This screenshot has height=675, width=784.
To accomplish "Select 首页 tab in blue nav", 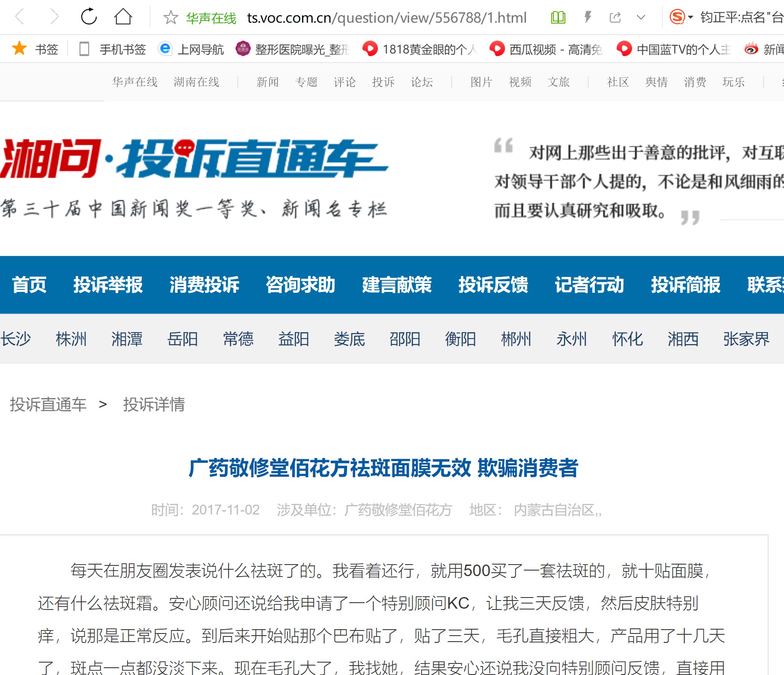I will pyautogui.click(x=29, y=285).
